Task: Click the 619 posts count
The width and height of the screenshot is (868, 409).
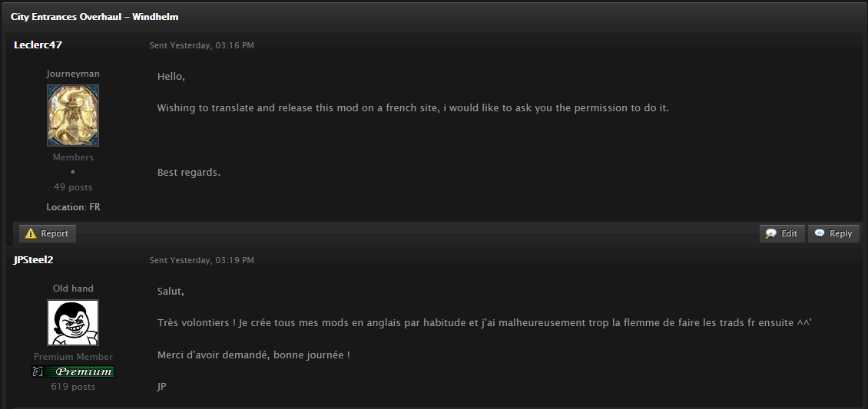Action: (x=73, y=387)
